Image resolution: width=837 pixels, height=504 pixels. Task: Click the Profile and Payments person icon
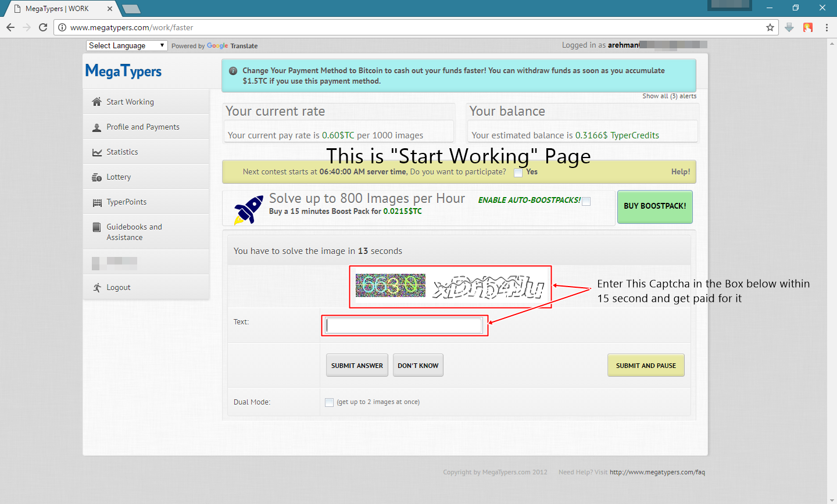96,127
